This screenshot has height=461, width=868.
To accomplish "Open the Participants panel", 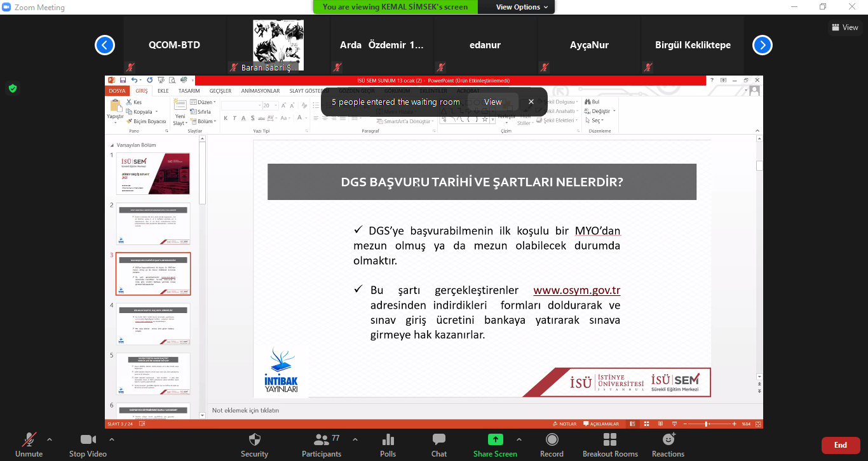I will [322, 440].
